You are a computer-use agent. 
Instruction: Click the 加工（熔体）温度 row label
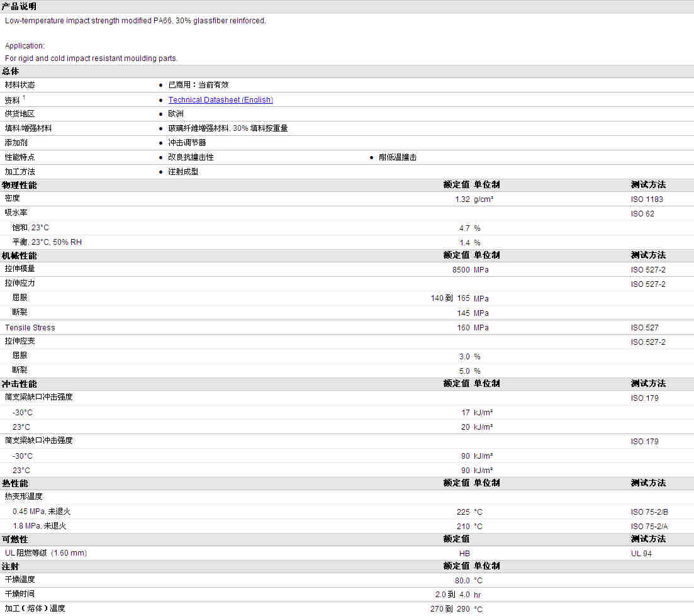click(35, 609)
